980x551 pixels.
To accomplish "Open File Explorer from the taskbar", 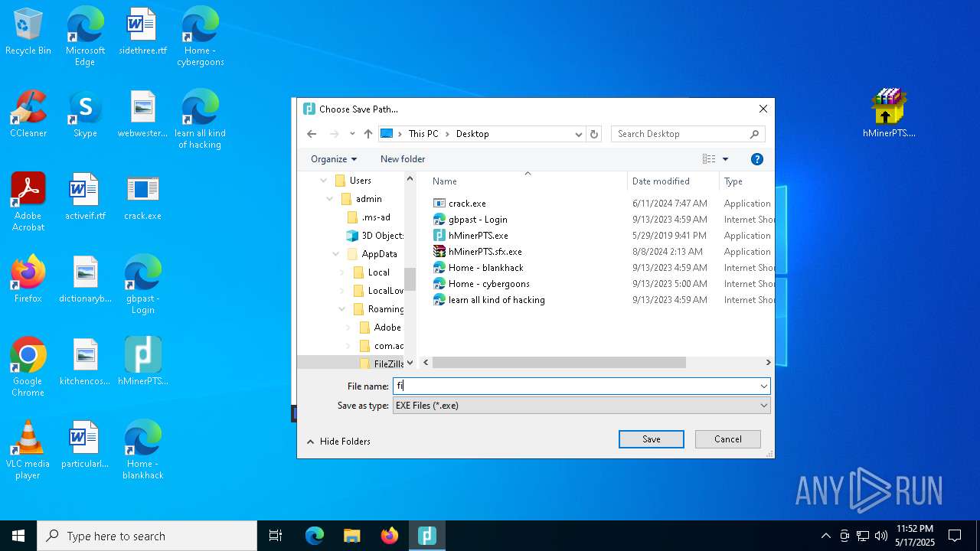I will point(351,536).
